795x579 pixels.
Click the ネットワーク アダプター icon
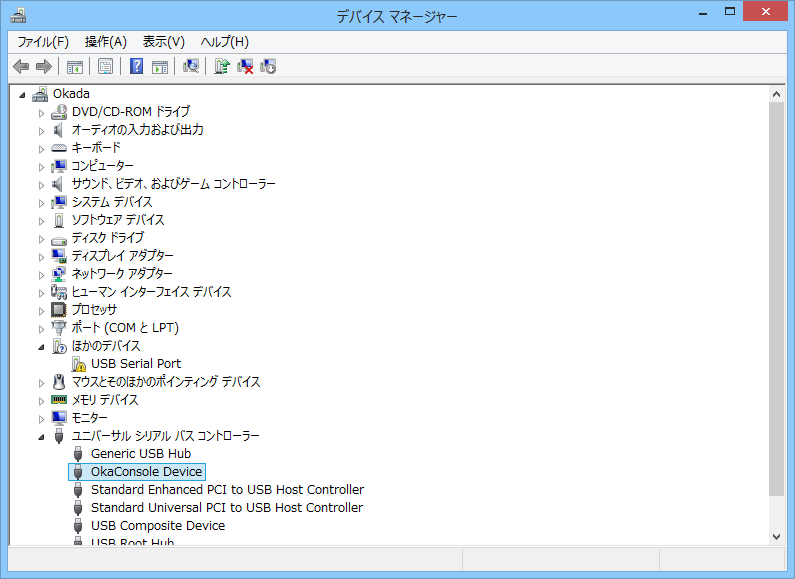pyautogui.click(x=59, y=274)
